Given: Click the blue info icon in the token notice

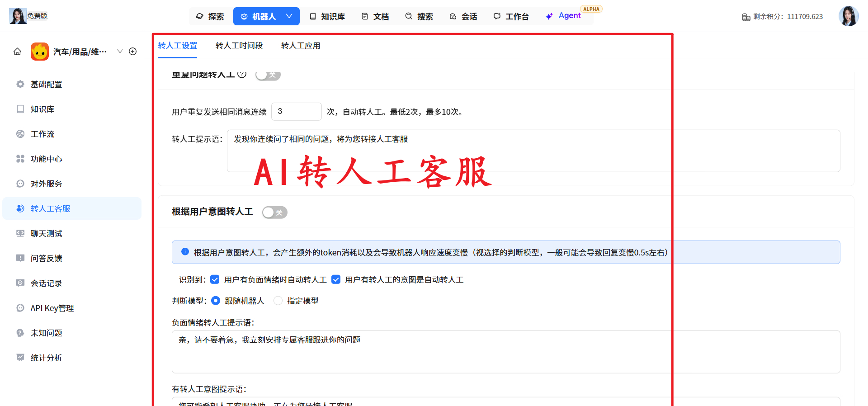Looking at the screenshot, I should [185, 252].
